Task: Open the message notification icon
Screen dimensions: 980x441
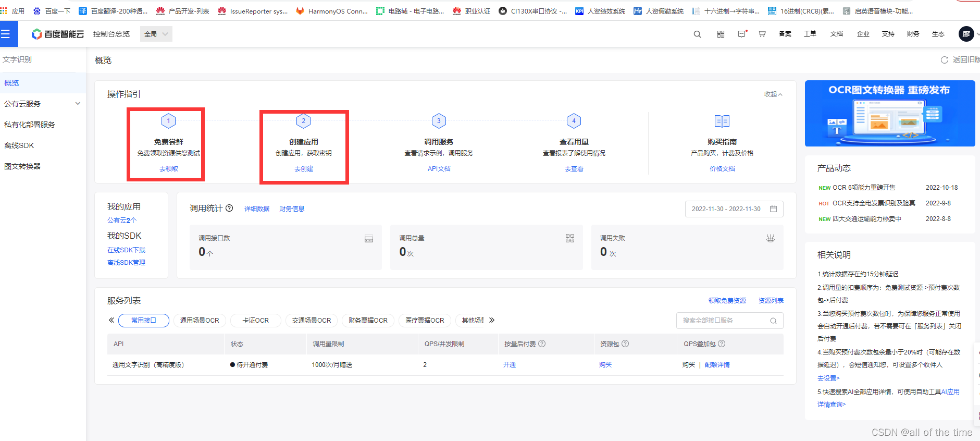Action: pos(742,34)
